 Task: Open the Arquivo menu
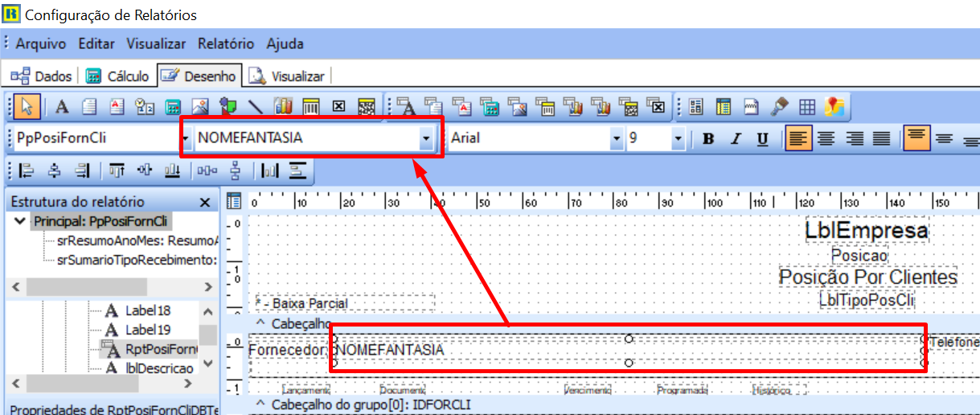(41, 43)
